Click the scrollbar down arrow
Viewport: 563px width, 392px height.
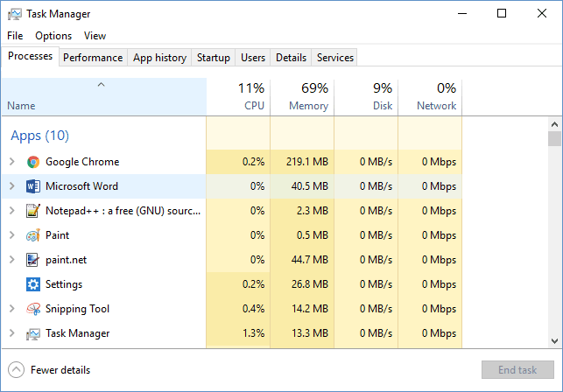[555, 341]
